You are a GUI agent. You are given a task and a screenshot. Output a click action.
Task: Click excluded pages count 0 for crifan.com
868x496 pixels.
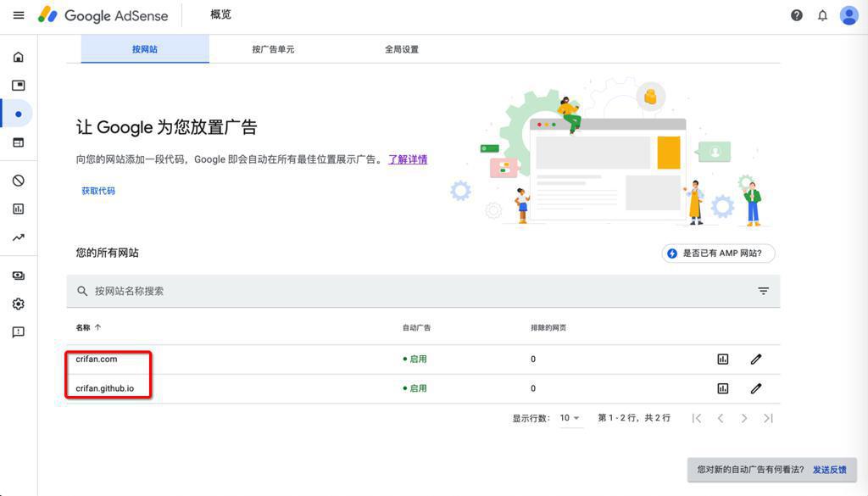(x=533, y=359)
